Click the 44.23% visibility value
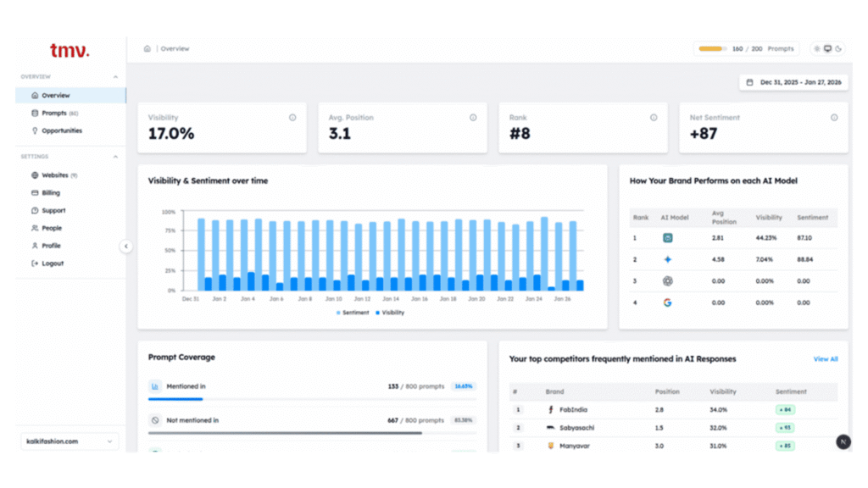 pos(766,238)
